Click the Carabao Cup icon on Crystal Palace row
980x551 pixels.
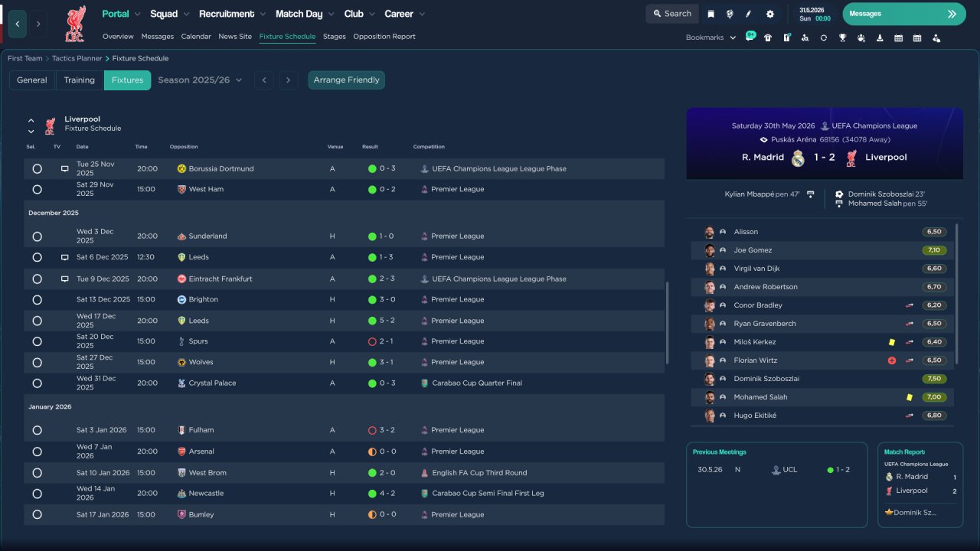point(425,383)
